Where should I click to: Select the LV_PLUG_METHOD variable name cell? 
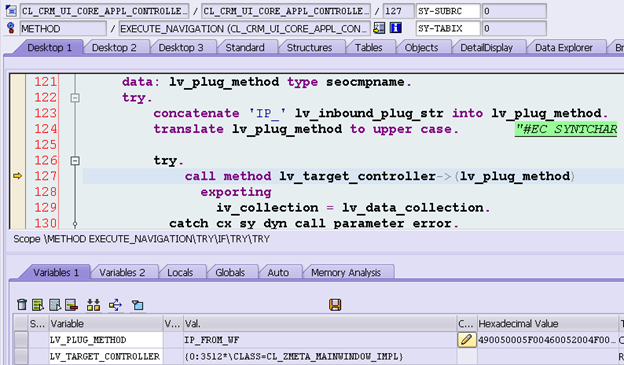106,340
